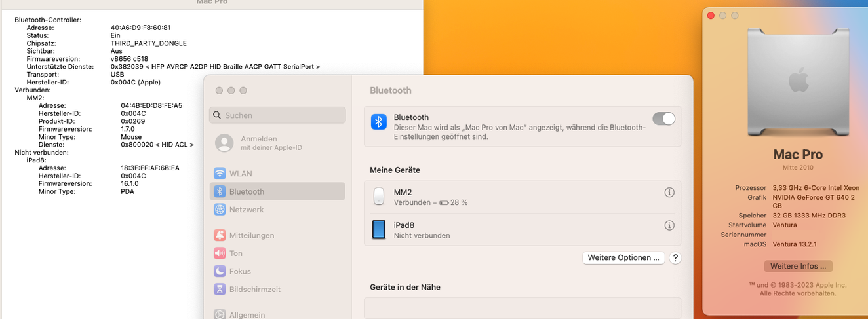The width and height of the screenshot is (868, 319).
Task: Click the Fokus moon icon
Action: click(x=220, y=271)
